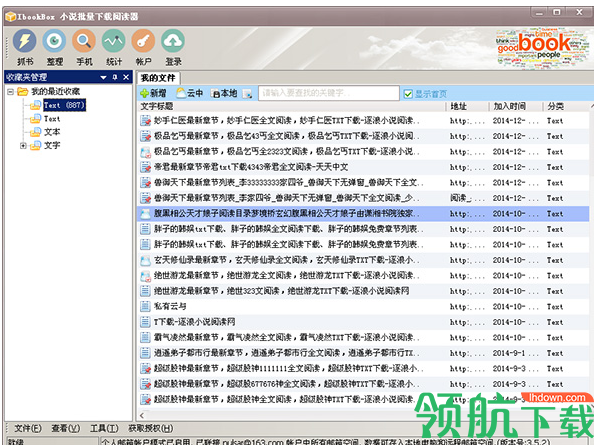
Task: Select the 手机 magnifier toolbar icon
Action: (x=84, y=41)
